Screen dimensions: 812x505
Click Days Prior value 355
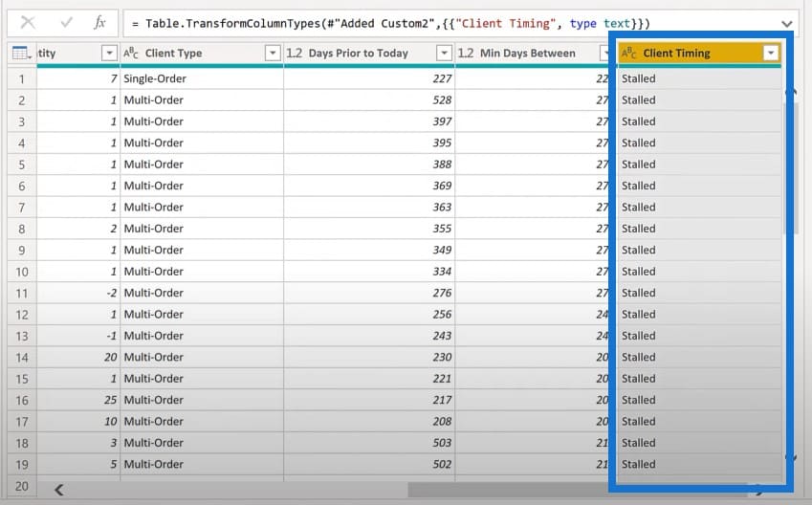[x=442, y=229]
